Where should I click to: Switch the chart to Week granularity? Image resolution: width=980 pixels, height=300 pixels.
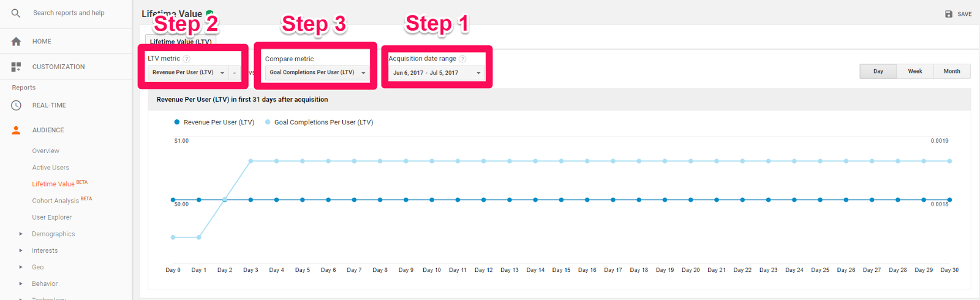pos(915,71)
